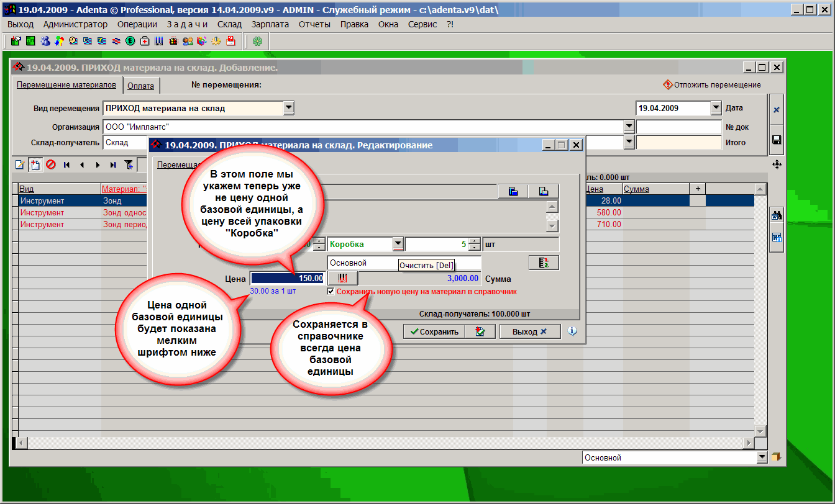Expand the Коробка packaging dropdown
Screen dimensions: 835x504
click(x=398, y=244)
